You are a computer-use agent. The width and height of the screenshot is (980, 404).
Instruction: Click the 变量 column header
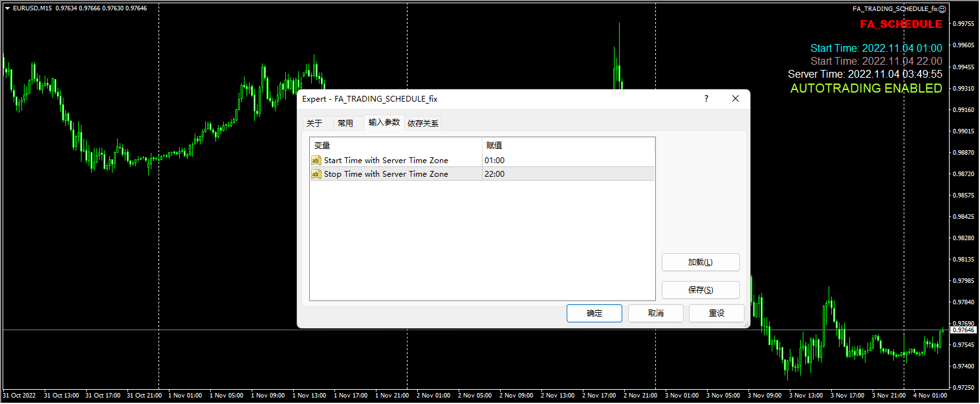click(321, 145)
